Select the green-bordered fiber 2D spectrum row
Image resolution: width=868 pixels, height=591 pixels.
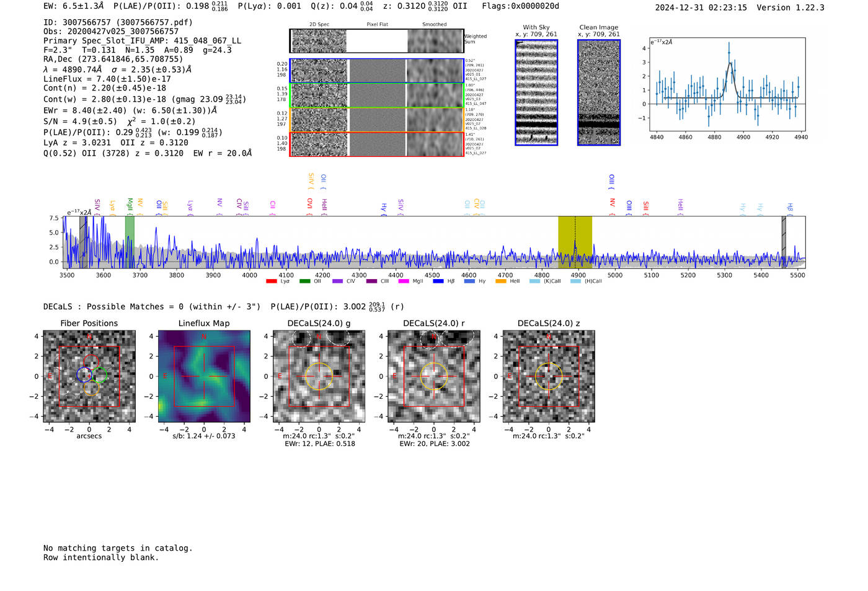tap(376, 95)
